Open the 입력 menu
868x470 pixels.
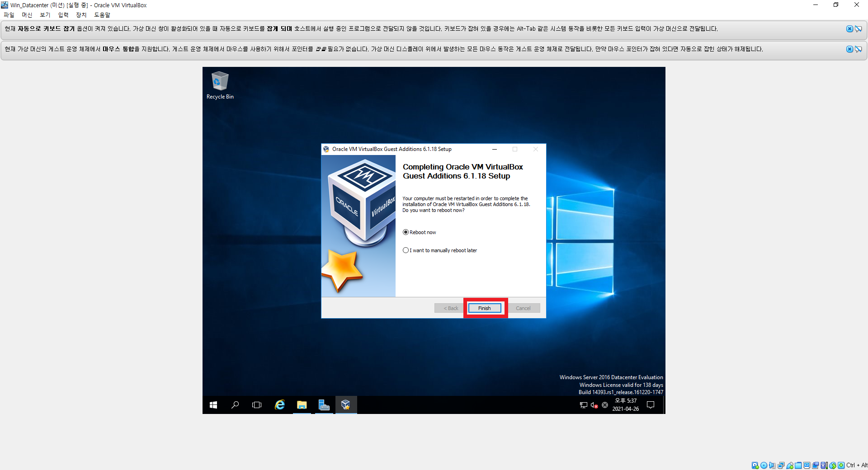click(63, 15)
